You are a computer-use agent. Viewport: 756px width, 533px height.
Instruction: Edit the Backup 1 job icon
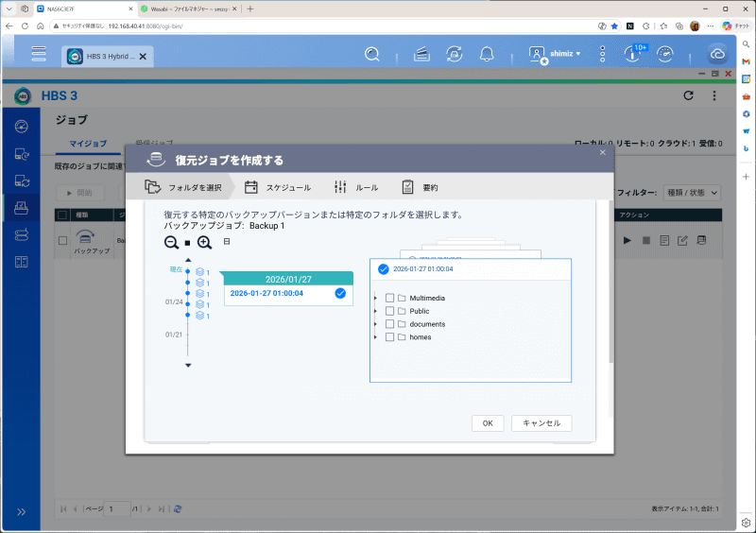click(682, 240)
